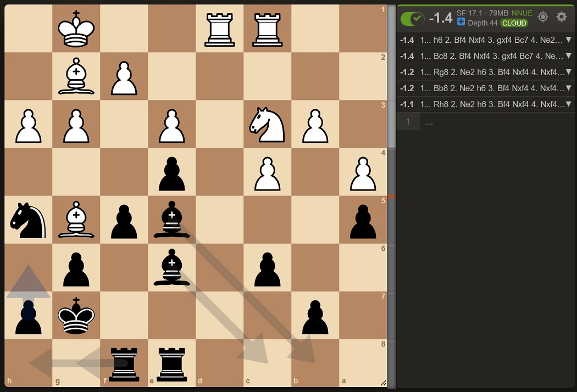This screenshot has width=577, height=392.
Task: Select the white bishop on g5
Action: pos(76,220)
